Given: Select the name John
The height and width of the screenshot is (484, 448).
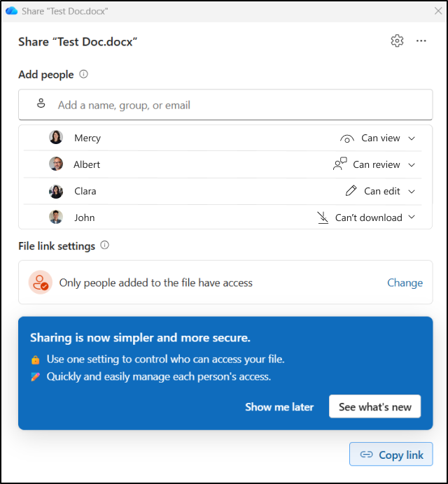Looking at the screenshot, I should click(x=84, y=218).
